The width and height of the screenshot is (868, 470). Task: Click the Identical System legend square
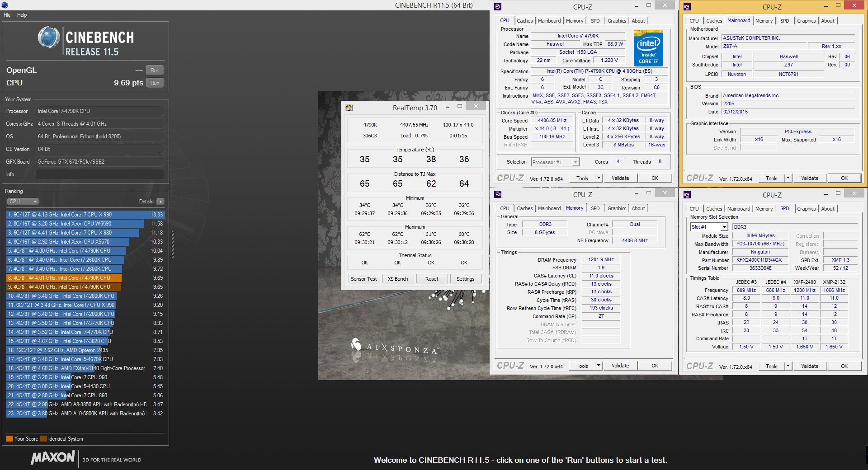click(43, 439)
